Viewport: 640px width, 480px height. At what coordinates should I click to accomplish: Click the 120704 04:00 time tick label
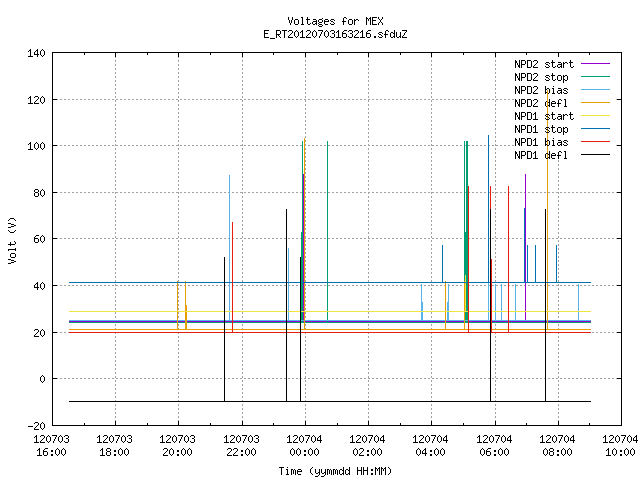430,446
